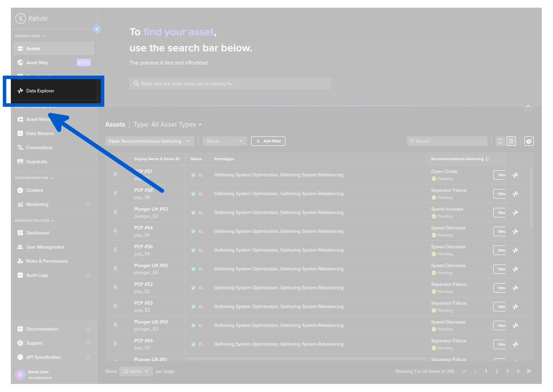Go to the last page arrow
553x392 pixels.
(529, 371)
